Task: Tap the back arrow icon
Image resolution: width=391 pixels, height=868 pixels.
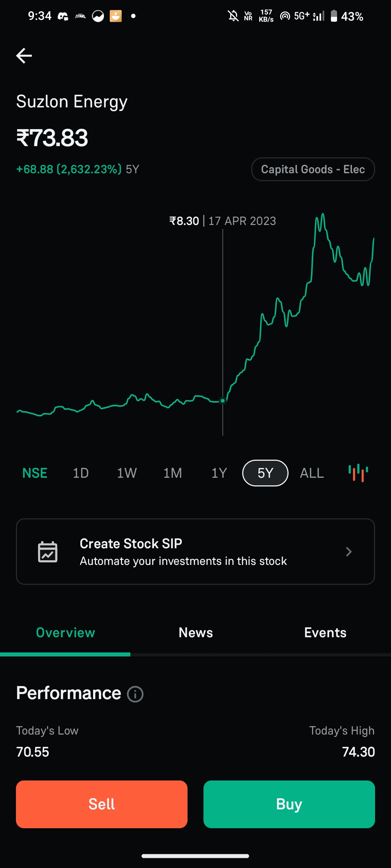Action: [x=24, y=56]
